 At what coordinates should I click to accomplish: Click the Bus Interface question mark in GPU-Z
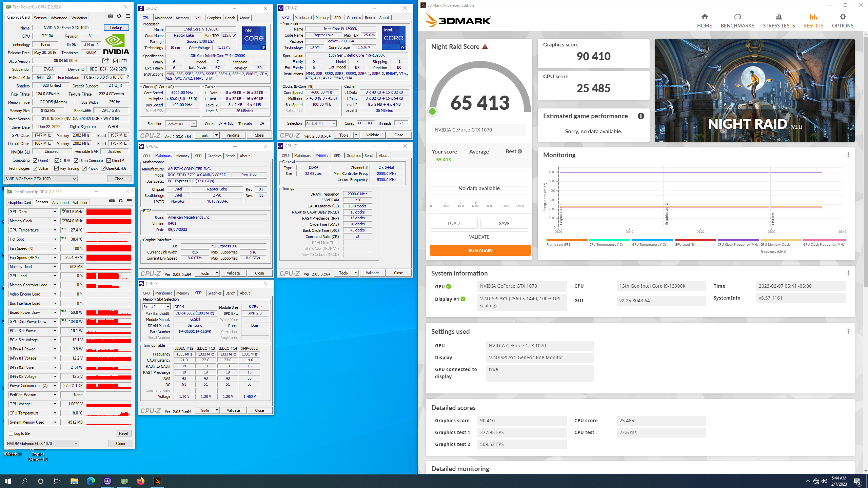[x=128, y=77]
